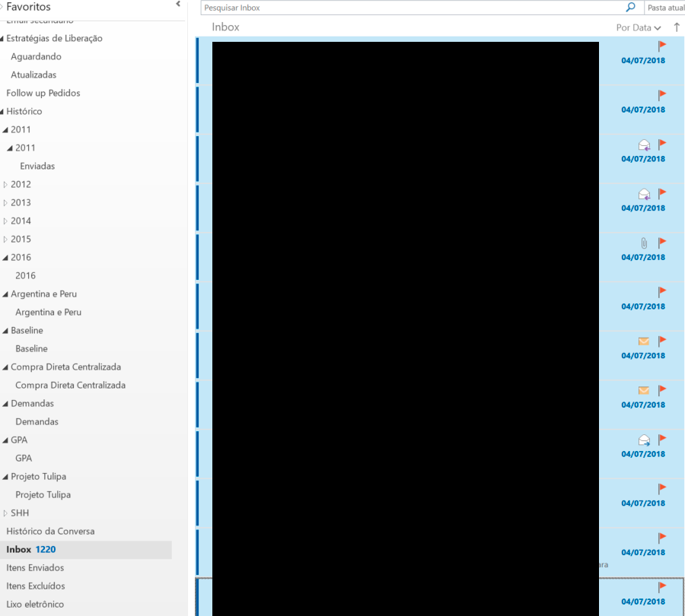Expand the 2013 folder
This screenshot has height=616, width=685.
tap(5, 203)
